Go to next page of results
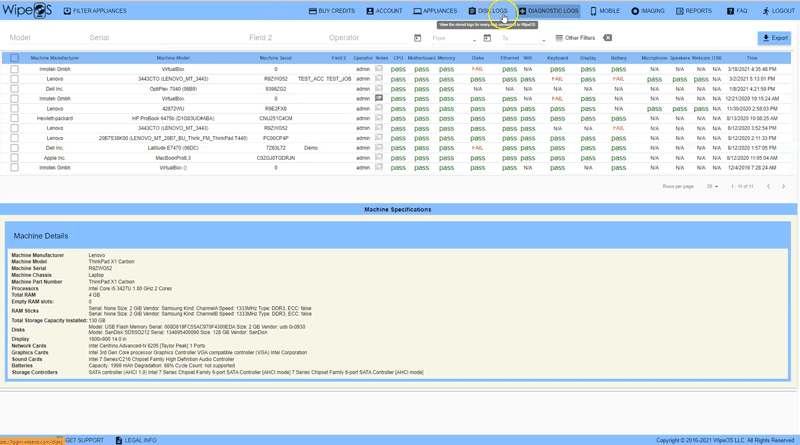 pos(784,186)
